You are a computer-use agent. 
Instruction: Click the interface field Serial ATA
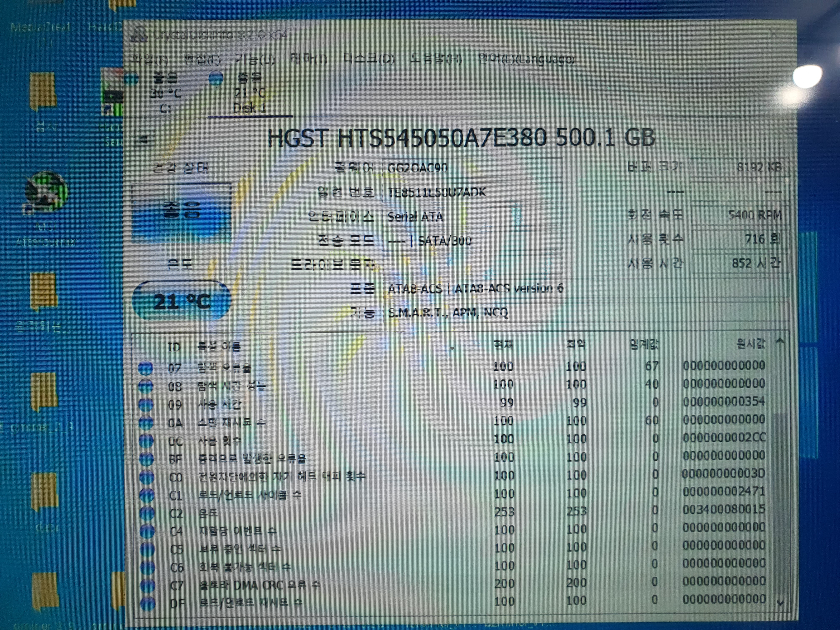tap(472, 217)
